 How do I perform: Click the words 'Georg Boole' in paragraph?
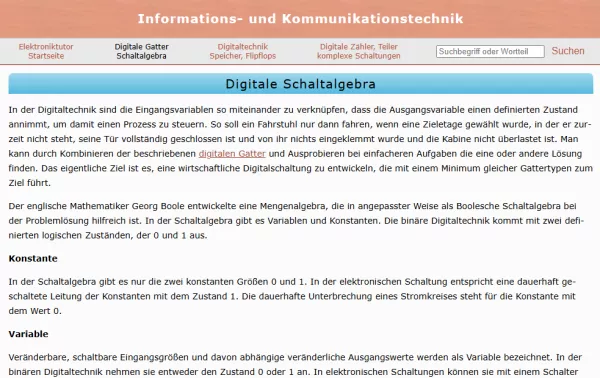click(158, 206)
